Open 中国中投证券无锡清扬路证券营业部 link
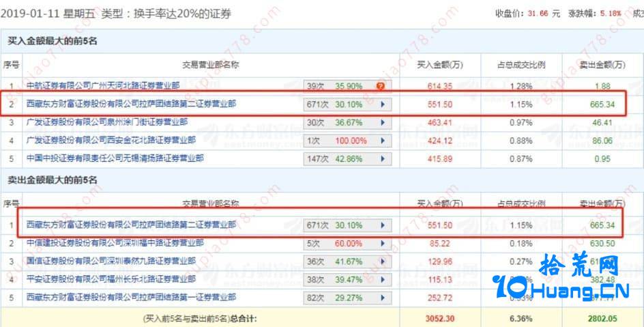Screen dimensions: 644x327 tap(115, 158)
